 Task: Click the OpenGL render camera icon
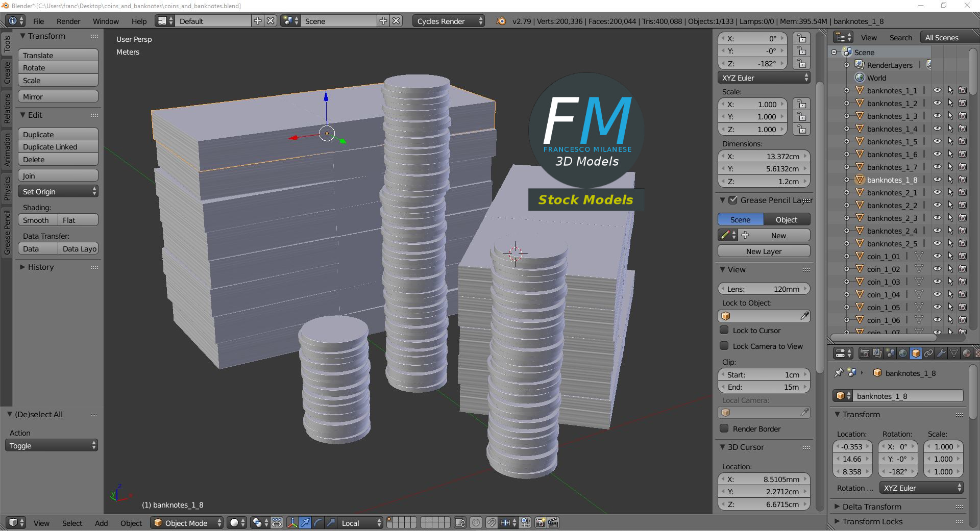coord(540,523)
